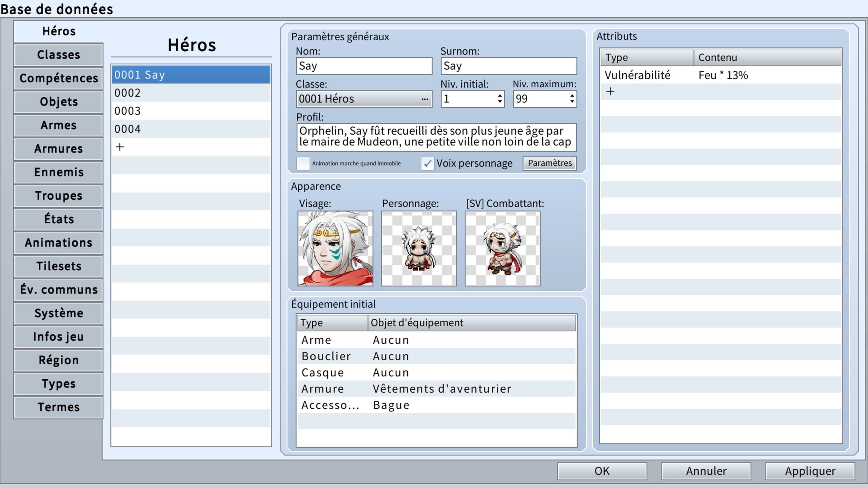The image size is (868, 488).
Task: Select Armure Vêtements d'aventurier equipment row
Action: (436, 389)
